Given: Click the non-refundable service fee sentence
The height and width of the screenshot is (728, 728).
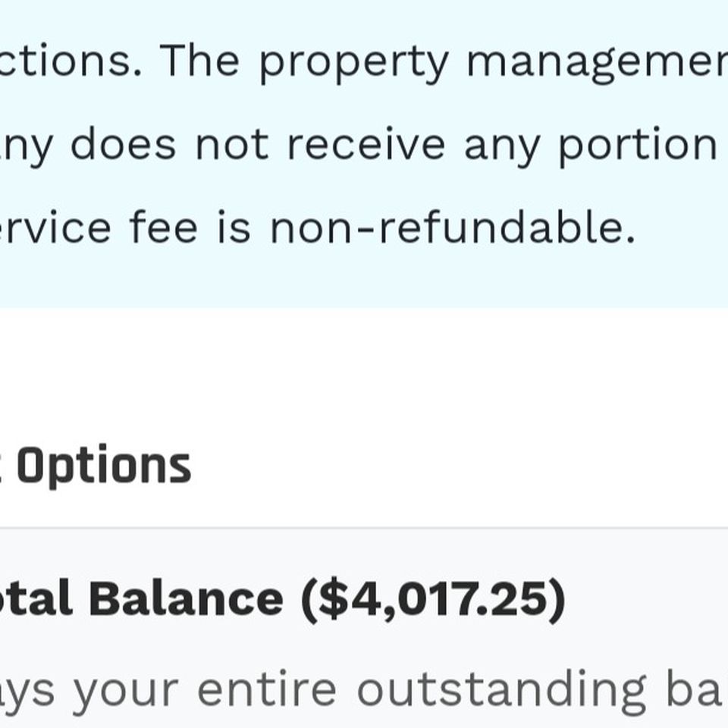Looking at the screenshot, I should tap(317, 227).
